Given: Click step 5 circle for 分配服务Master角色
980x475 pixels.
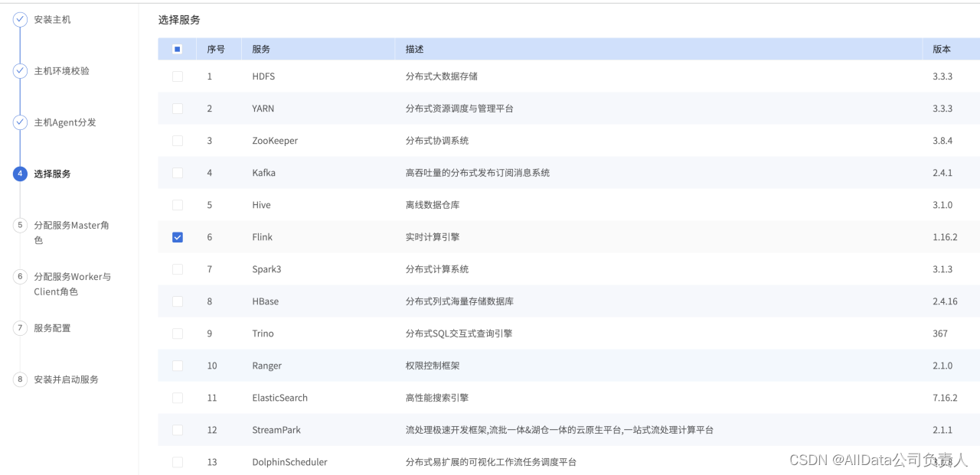Looking at the screenshot, I should pyautogui.click(x=20, y=225).
